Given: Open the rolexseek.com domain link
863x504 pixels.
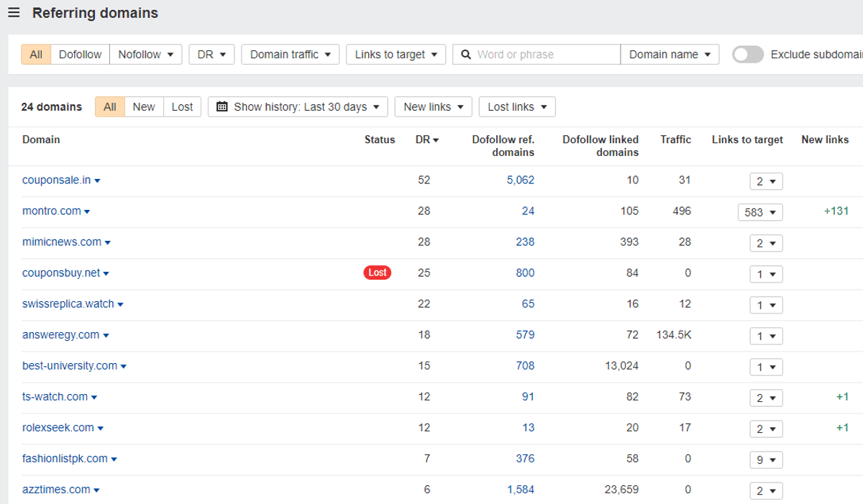Looking at the screenshot, I should [58, 427].
